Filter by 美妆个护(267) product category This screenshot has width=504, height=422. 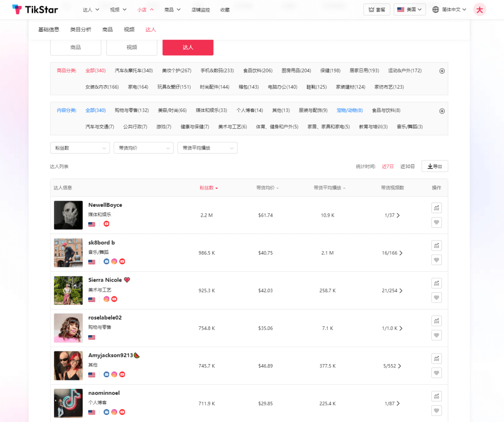click(x=176, y=71)
